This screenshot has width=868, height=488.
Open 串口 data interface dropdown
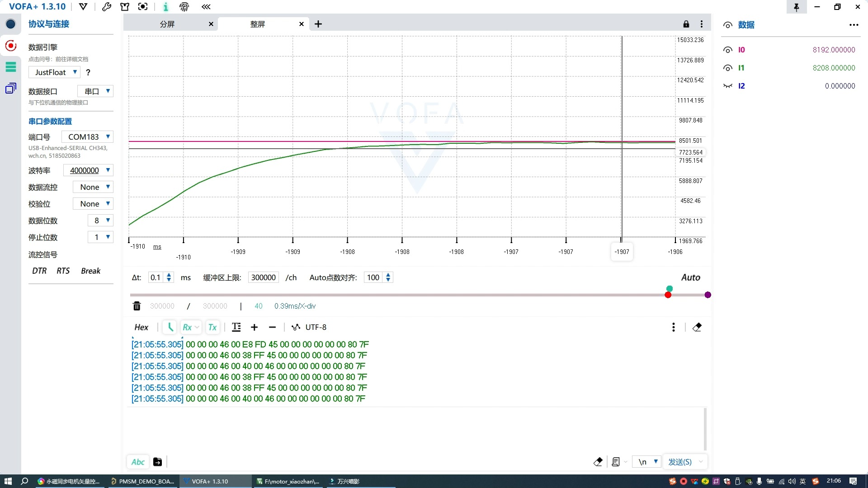pos(95,91)
